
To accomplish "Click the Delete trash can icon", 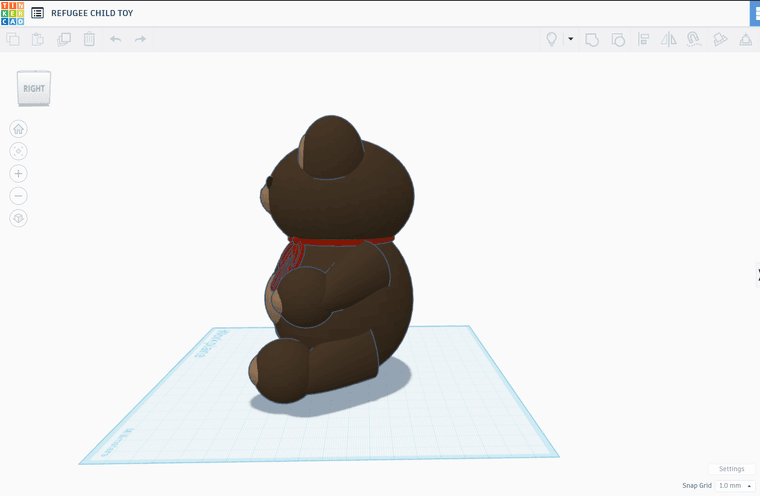I will coord(89,39).
